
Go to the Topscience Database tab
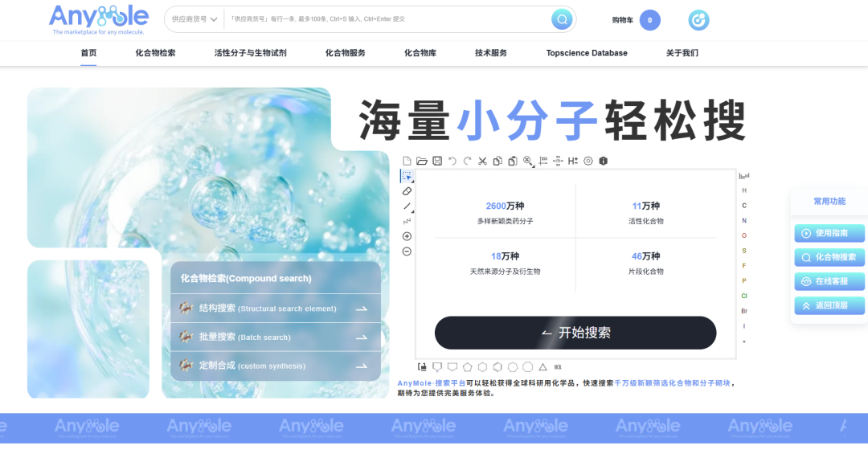pos(587,53)
